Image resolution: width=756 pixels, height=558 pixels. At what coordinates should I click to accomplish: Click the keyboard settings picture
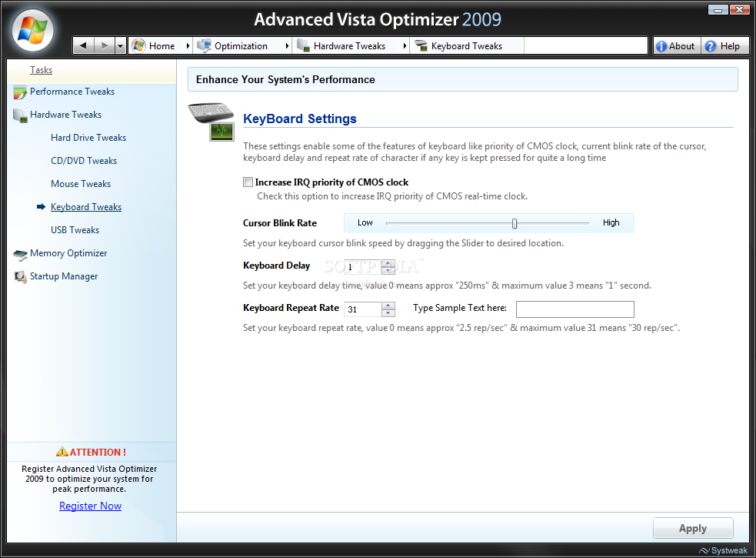tap(212, 121)
